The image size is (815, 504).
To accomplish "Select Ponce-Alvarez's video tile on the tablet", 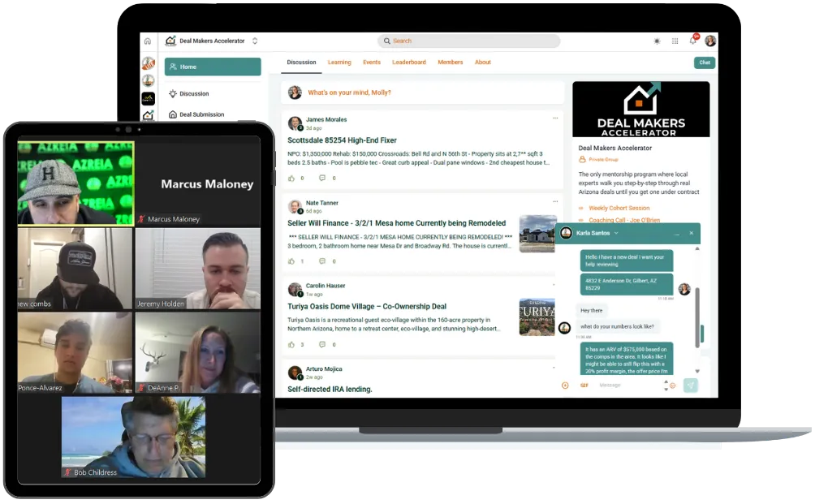I will (x=75, y=352).
